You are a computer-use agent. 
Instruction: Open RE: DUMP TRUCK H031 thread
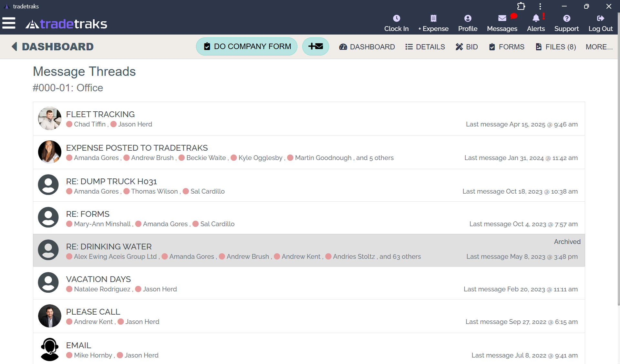[309, 186]
